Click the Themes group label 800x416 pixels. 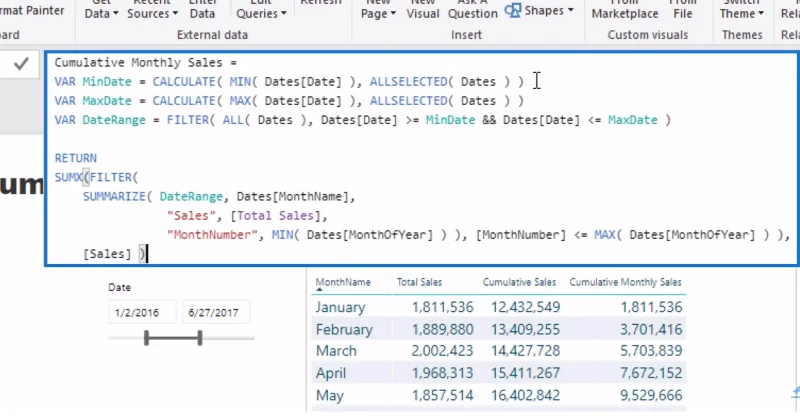tap(742, 35)
